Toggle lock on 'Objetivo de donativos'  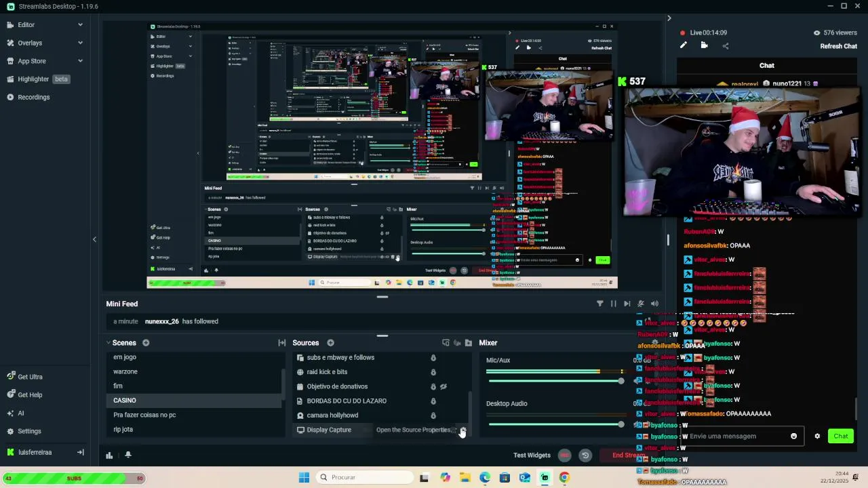pos(433,387)
